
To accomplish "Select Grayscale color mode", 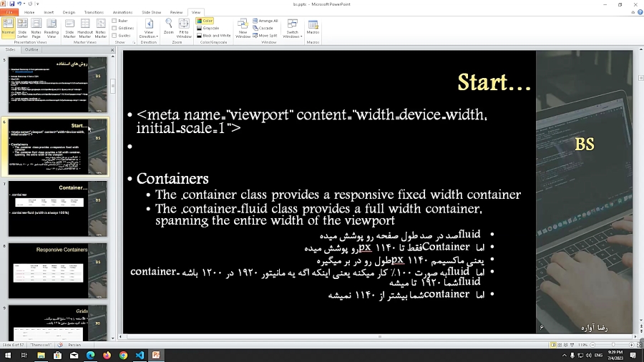I will [x=210, y=28].
